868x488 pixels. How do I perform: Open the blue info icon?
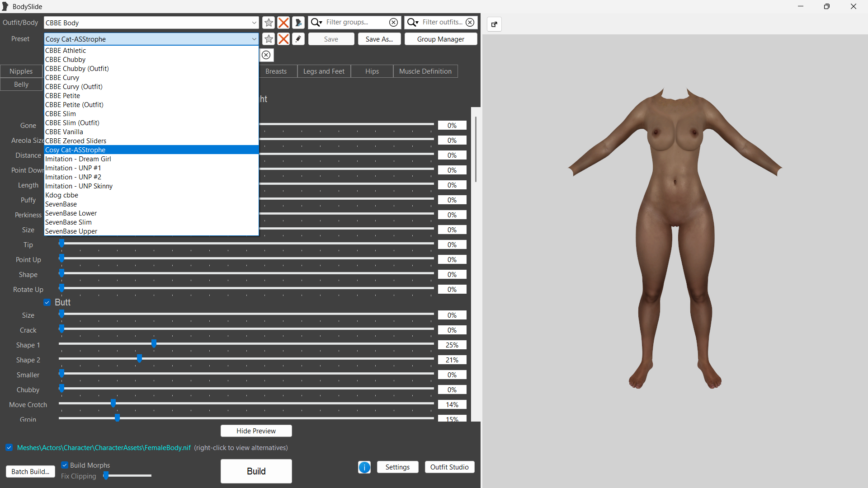(x=364, y=467)
